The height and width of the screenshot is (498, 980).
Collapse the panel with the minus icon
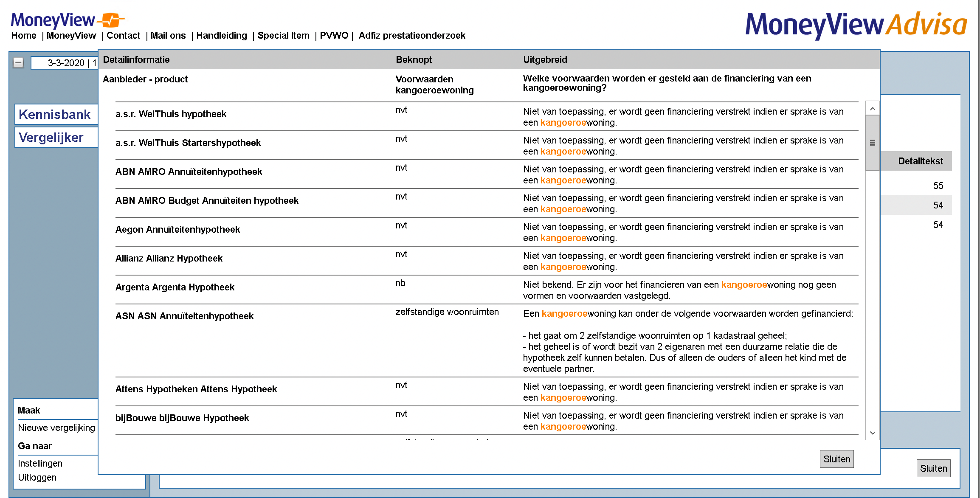(x=18, y=63)
